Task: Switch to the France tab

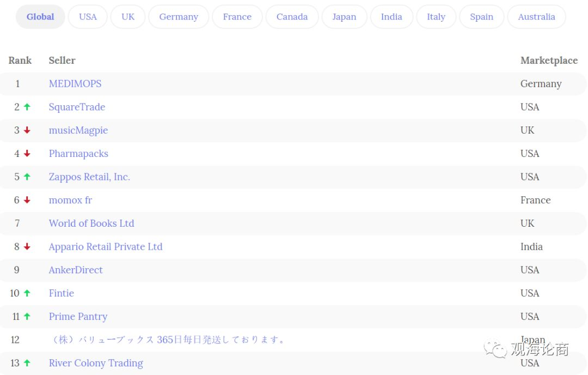Action: (x=237, y=17)
